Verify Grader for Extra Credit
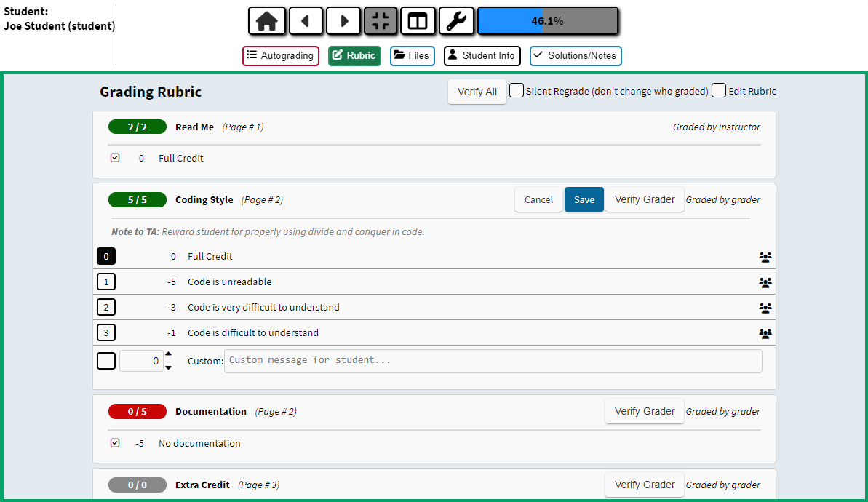The image size is (868, 502). pyautogui.click(x=645, y=485)
